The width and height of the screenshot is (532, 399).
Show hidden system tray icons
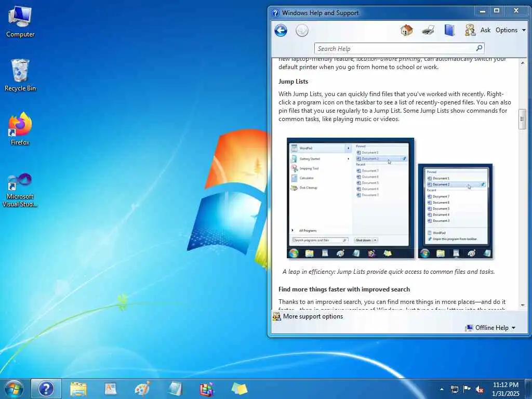(x=442, y=389)
